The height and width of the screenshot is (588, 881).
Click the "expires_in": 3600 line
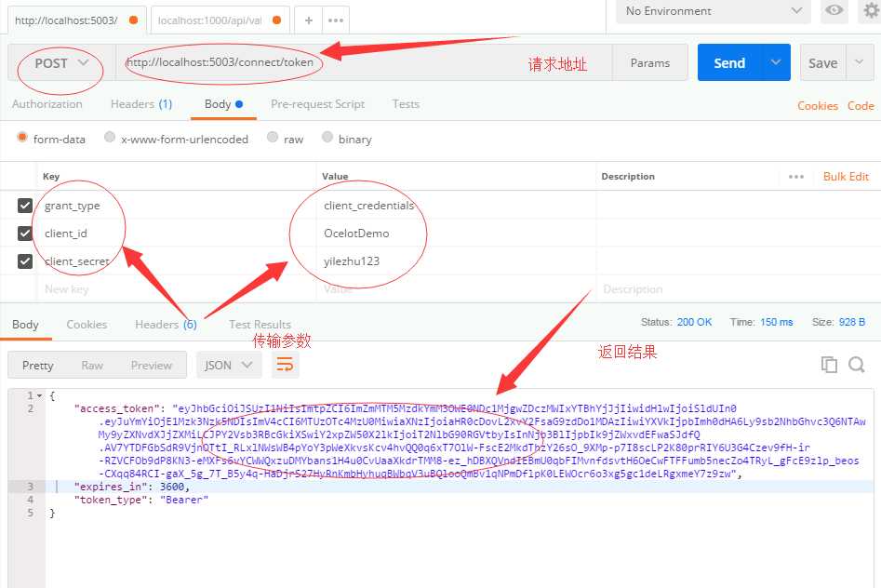132,487
